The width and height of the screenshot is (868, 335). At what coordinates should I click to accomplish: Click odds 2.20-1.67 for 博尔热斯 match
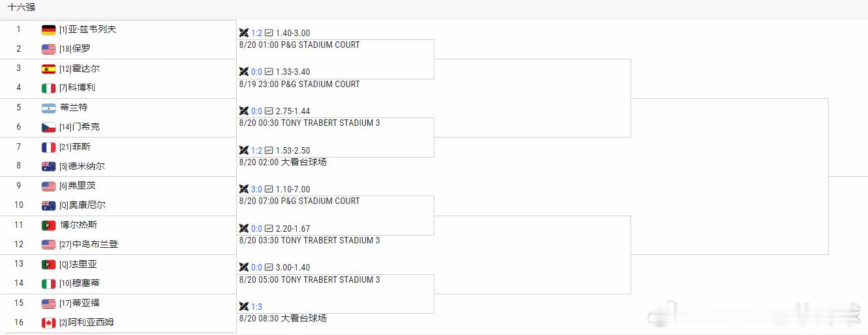[x=293, y=228]
